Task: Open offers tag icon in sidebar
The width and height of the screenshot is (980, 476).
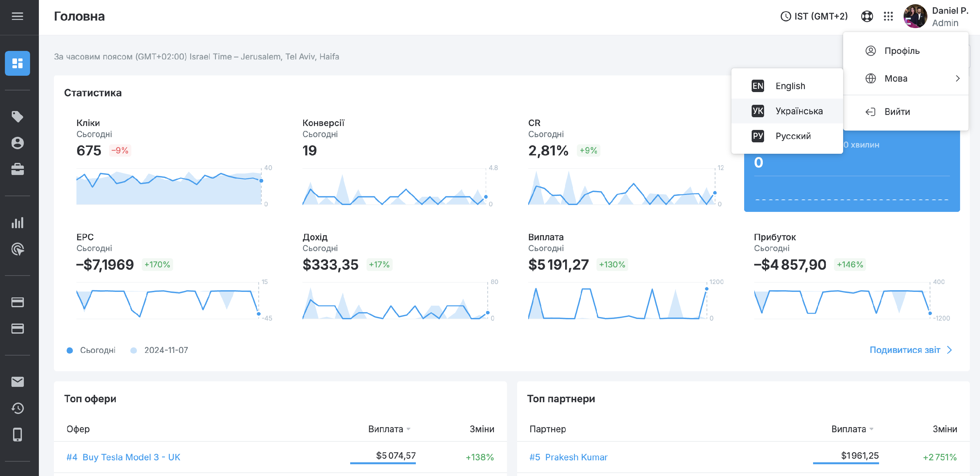Action: (x=18, y=116)
